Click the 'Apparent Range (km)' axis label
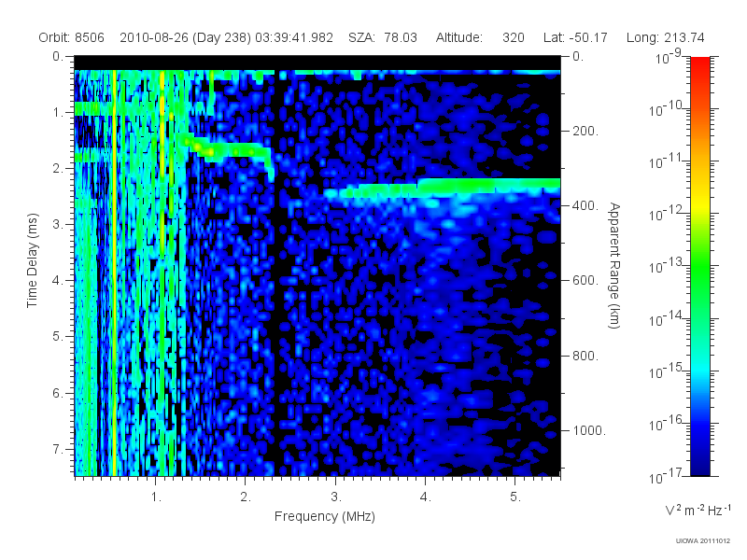This screenshot has height=560, width=747. pyautogui.click(x=614, y=265)
